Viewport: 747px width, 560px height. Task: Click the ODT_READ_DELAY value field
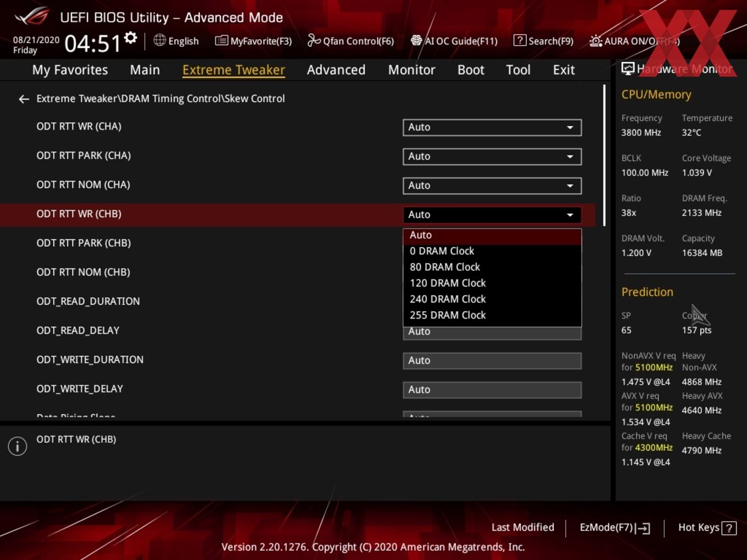492,333
